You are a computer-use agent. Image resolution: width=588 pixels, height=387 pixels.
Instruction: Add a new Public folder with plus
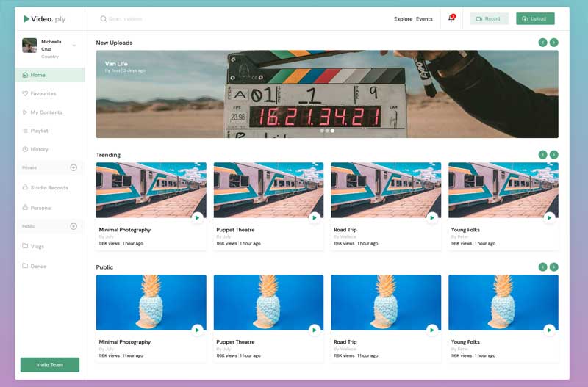coord(73,226)
